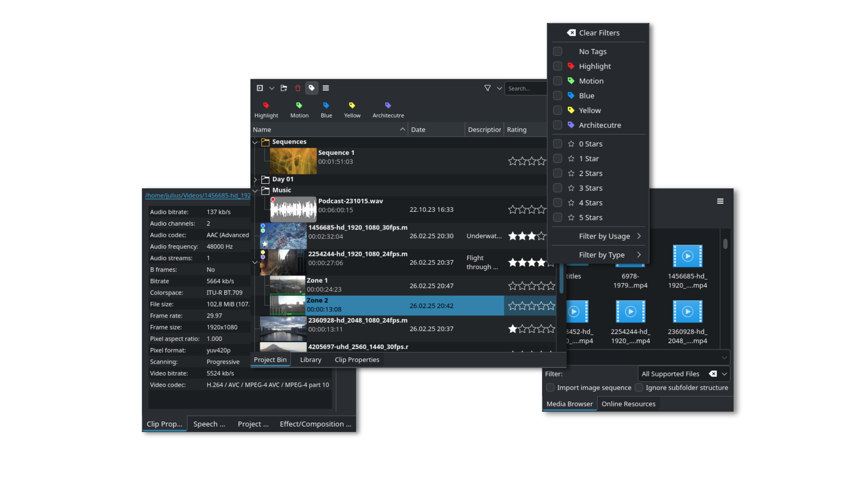The image size is (868, 488).
Task: Check the No Tags filter checkbox
Action: (558, 52)
